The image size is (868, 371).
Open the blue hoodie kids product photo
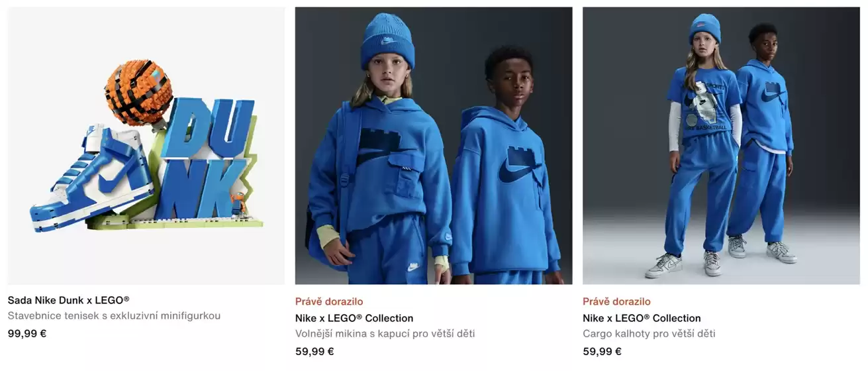(434, 146)
